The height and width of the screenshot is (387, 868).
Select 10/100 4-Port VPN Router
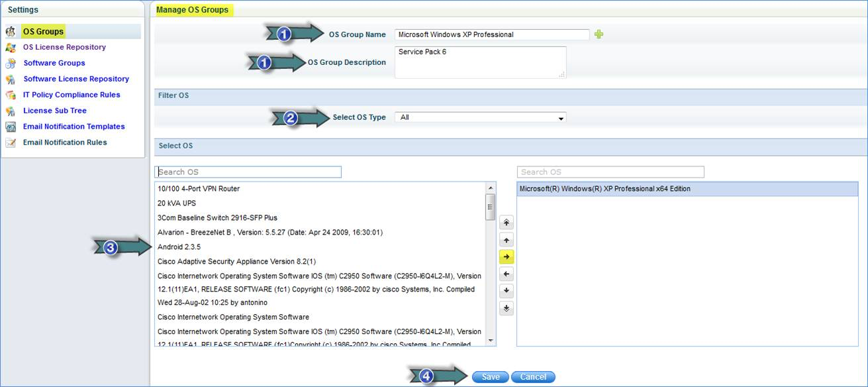[x=320, y=189]
